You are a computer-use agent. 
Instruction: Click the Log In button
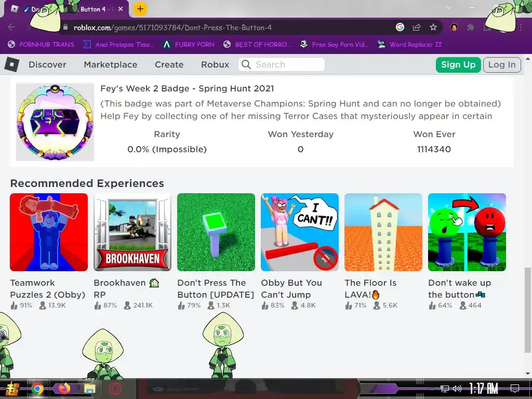coord(502,65)
